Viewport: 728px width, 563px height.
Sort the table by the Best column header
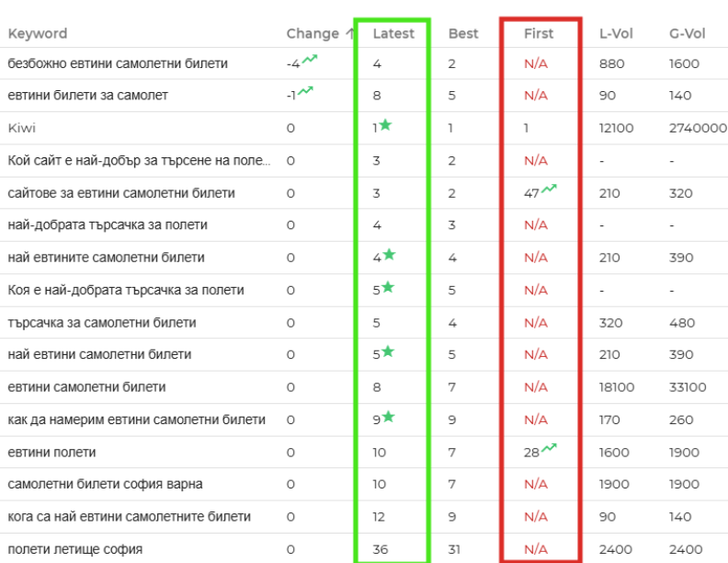[x=463, y=33]
